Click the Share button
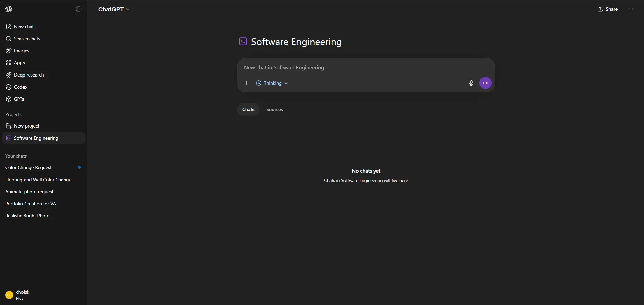The width and height of the screenshot is (644, 305). tap(608, 9)
